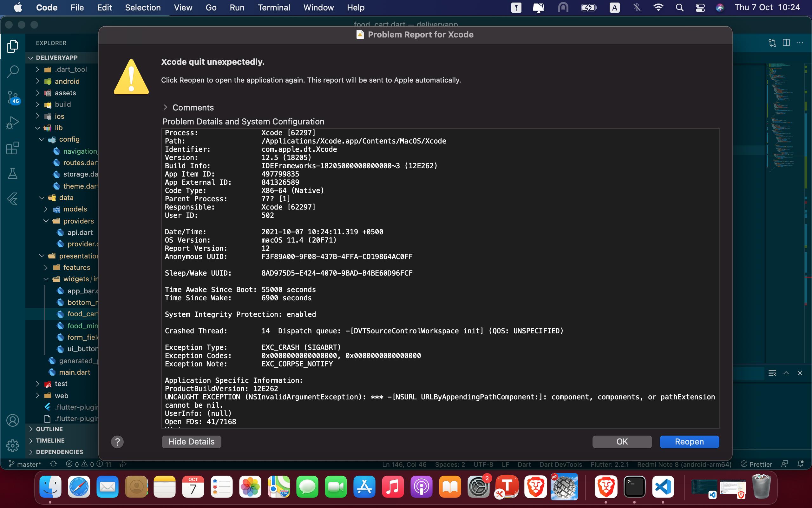
Task: Click the Hide Details button
Action: click(x=191, y=441)
